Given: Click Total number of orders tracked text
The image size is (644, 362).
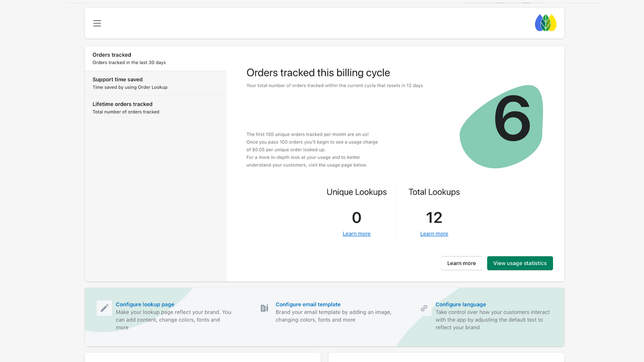Looking at the screenshot, I should 126,112.
